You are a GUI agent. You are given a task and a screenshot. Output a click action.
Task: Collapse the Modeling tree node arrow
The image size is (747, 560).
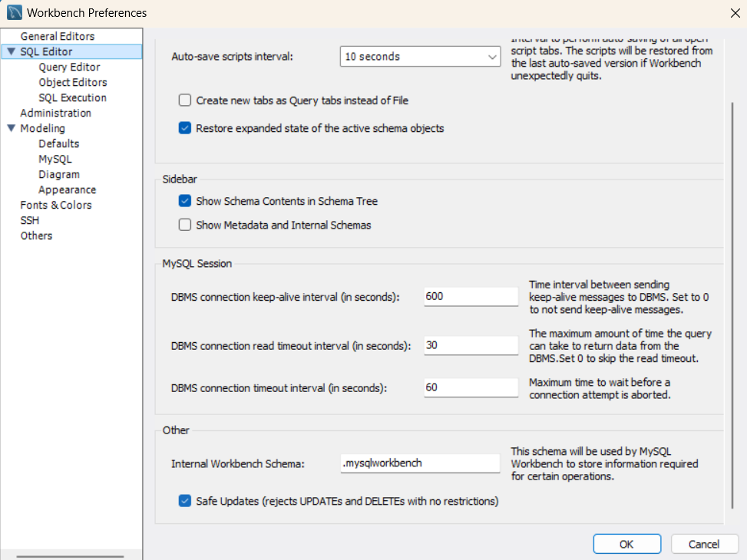12,128
